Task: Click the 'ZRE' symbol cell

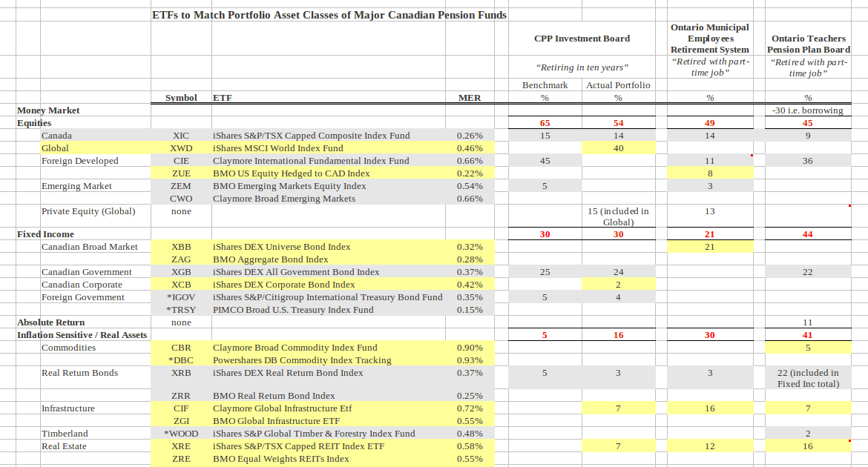Action: click(x=181, y=459)
